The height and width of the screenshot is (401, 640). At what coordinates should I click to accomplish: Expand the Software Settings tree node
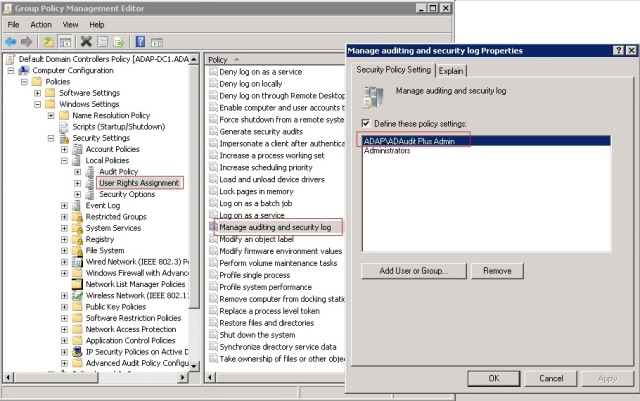(37, 93)
